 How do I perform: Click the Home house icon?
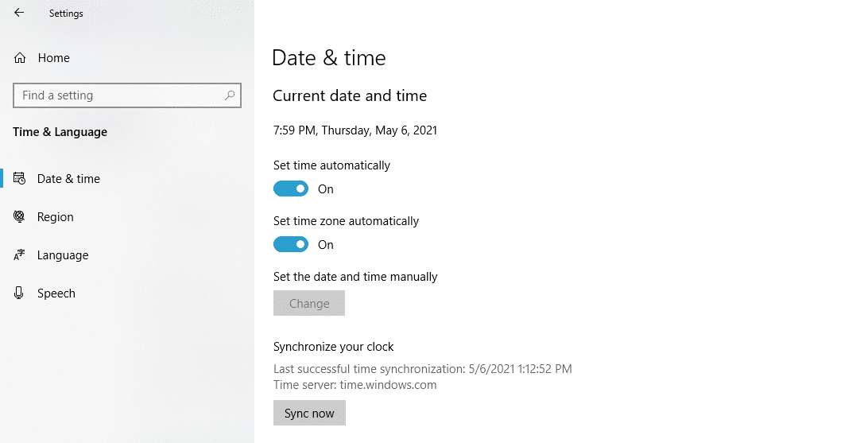coord(20,58)
